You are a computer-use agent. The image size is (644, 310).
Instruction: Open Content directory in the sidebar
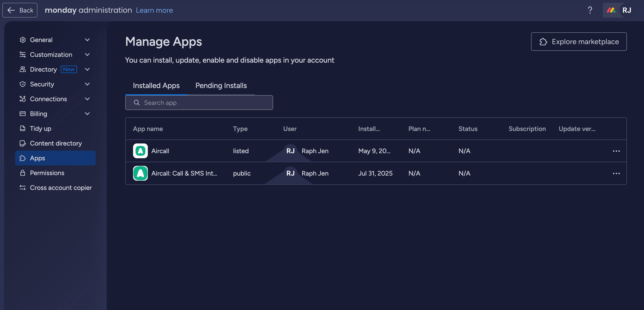(x=56, y=143)
